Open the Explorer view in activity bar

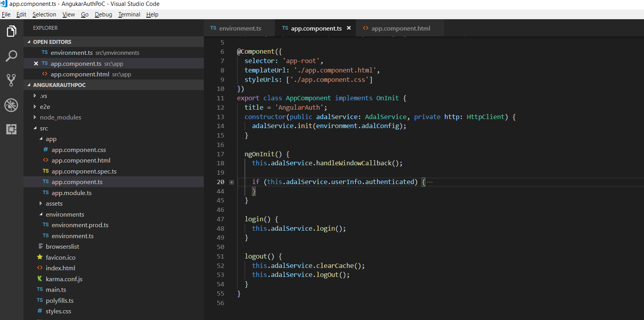point(11,31)
